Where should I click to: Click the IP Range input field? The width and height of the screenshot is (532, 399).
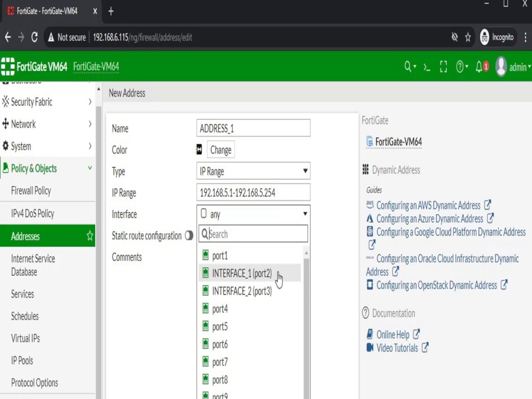click(x=253, y=193)
